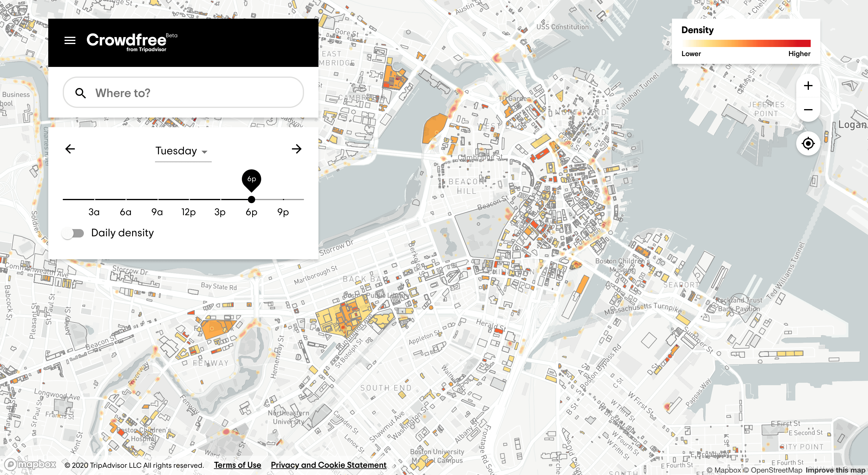Click the 'CITY POINT' map label
This screenshot has width=868, height=475.
point(802,447)
